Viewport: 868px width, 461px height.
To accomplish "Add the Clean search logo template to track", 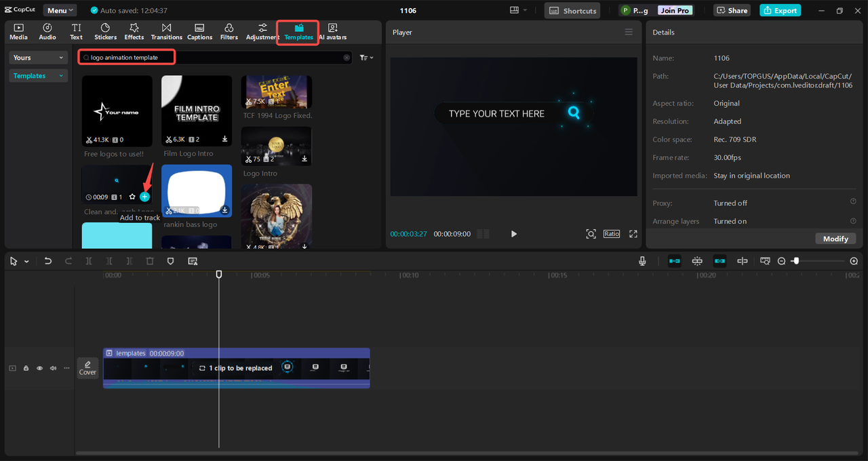I will point(144,197).
